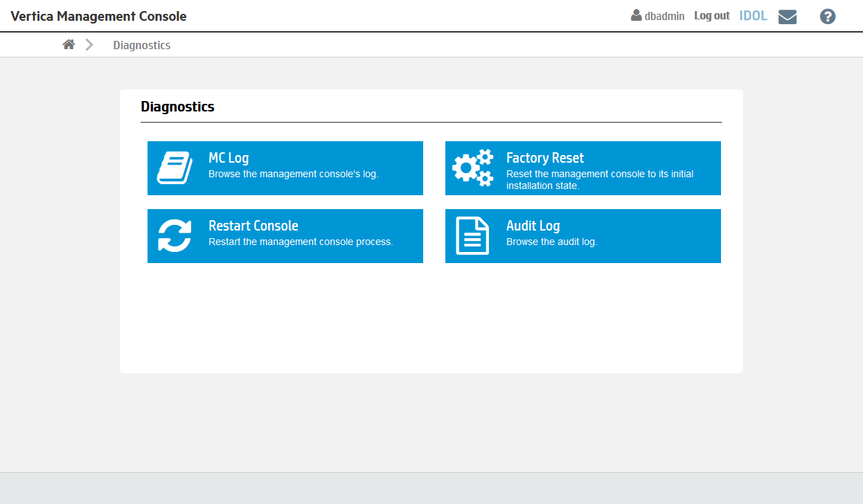This screenshot has height=504, width=863.
Task: Open the MC Log tile title
Action: tap(229, 158)
